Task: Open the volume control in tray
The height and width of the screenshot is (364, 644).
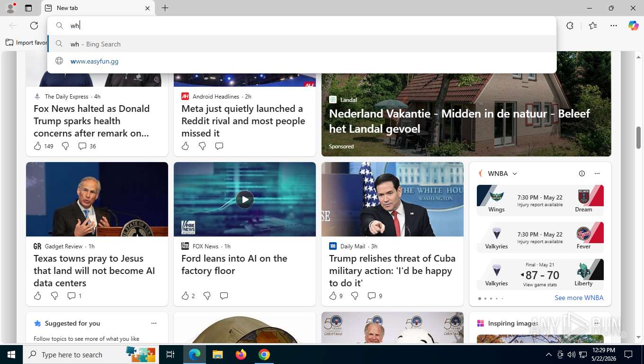Action: pos(572,355)
